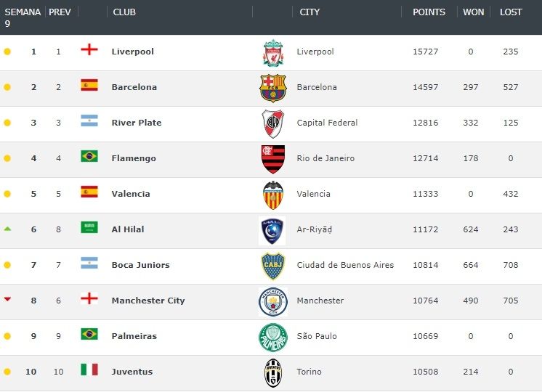The height and width of the screenshot is (392, 542).
Task: Click the Boca Juniors CABJ crest
Action: (273, 266)
